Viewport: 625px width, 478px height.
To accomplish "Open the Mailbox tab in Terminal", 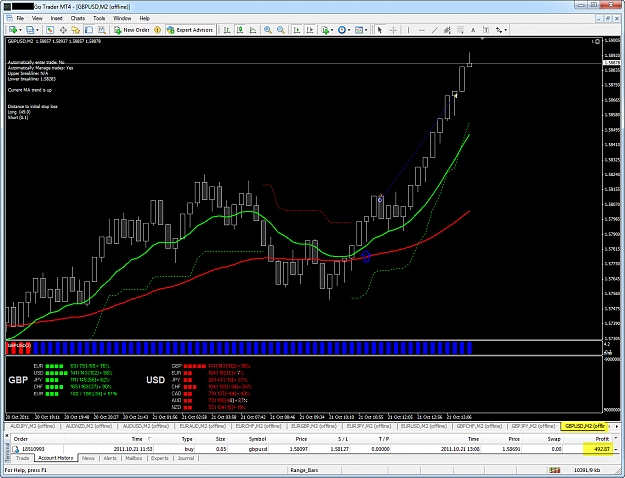I will 134,458.
